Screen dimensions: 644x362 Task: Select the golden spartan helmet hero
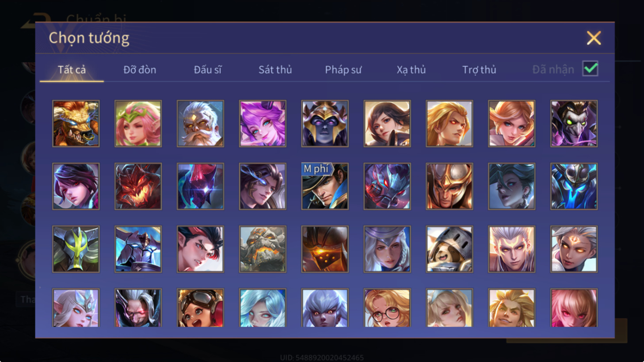coord(449,186)
